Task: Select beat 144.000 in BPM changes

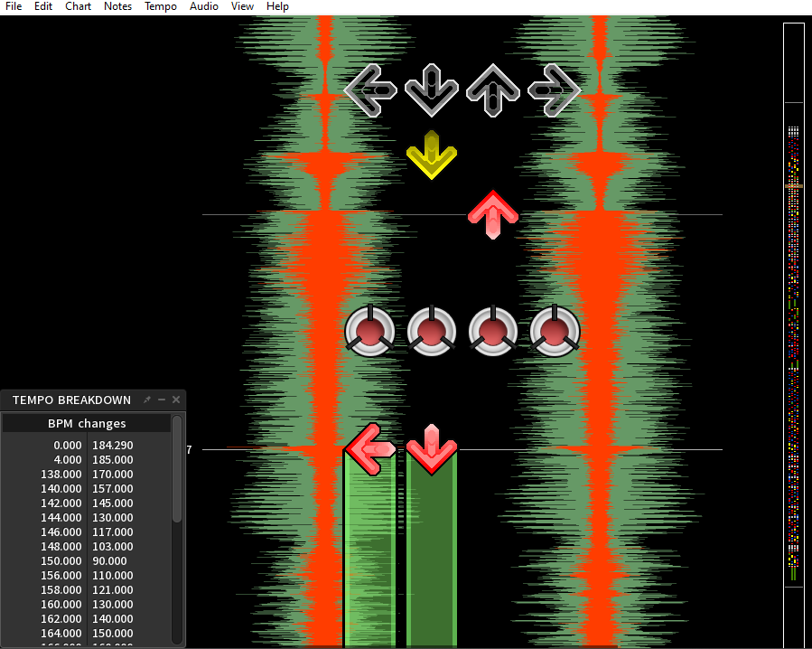Action: coord(61,518)
